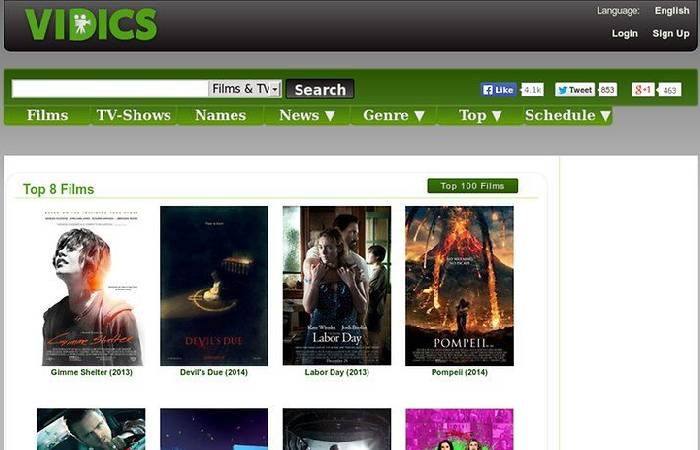
Task: Click the Facebook 4.1k like count
Action: point(532,90)
